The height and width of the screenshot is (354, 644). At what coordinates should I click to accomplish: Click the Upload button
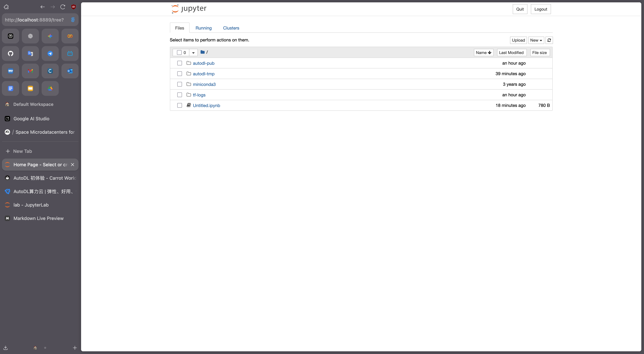click(x=518, y=40)
